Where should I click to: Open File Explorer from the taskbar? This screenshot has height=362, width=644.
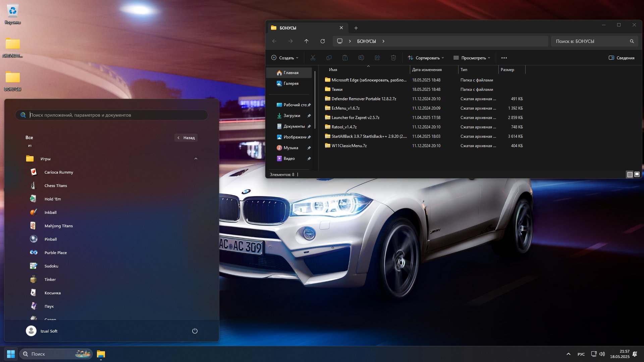(x=101, y=354)
